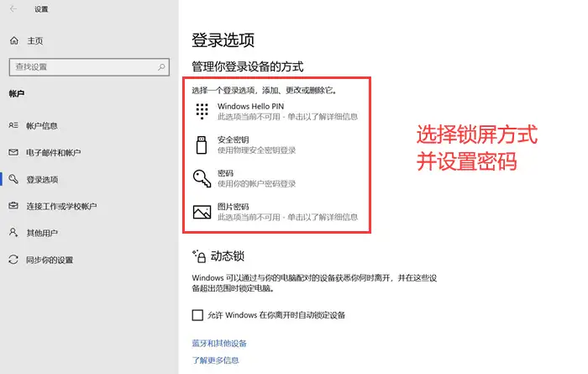Image resolution: width=588 pixels, height=374 pixels.
Task: Open 连接工作或学校帐户 page
Action: 61,206
